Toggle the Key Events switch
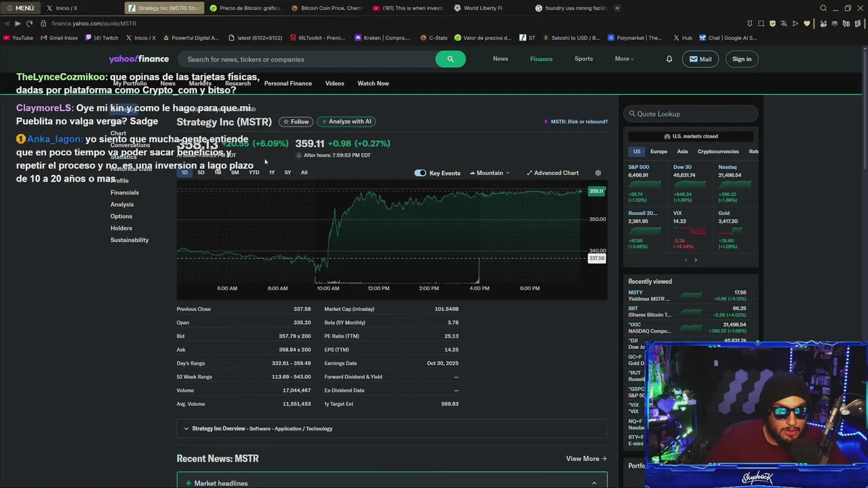The height and width of the screenshot is (488, 868). tap(420, 173)
